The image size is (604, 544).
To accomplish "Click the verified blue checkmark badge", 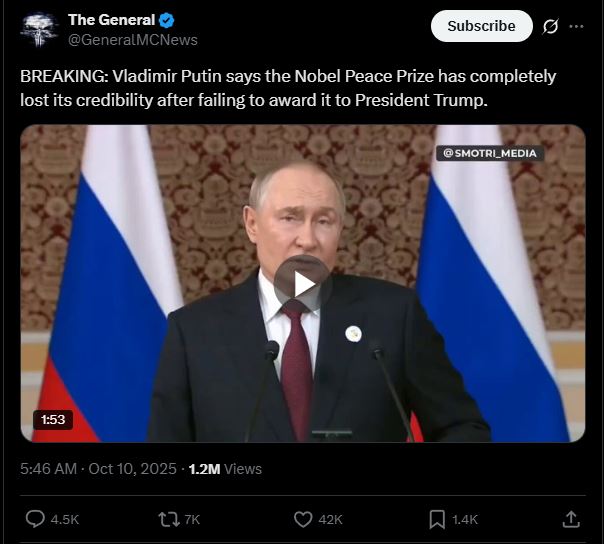I will (167, 20).
